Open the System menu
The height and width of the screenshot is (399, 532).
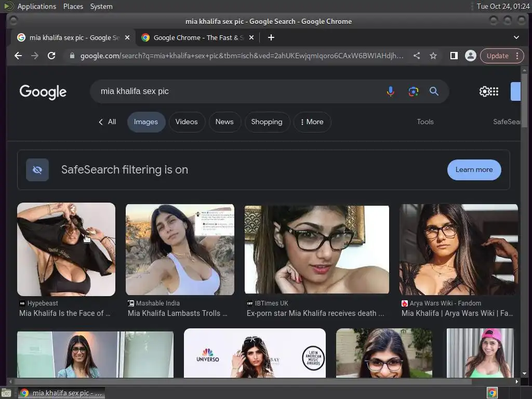click(101, 6)
